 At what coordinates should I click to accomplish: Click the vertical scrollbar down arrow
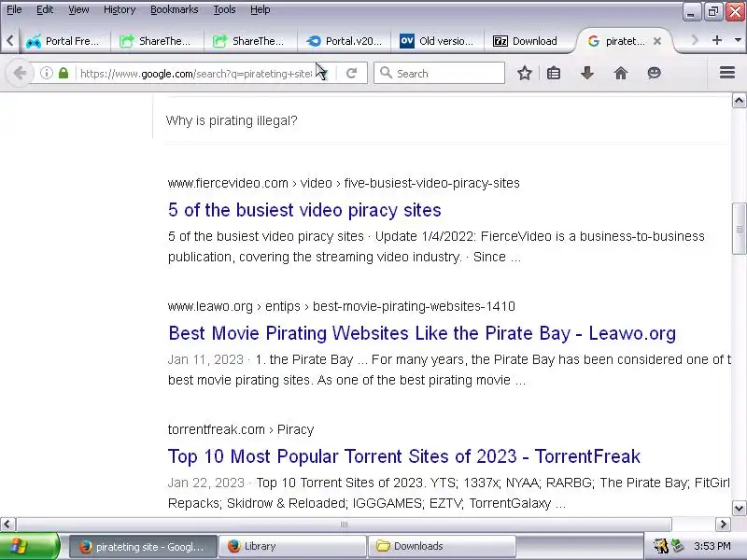[739, 508]
